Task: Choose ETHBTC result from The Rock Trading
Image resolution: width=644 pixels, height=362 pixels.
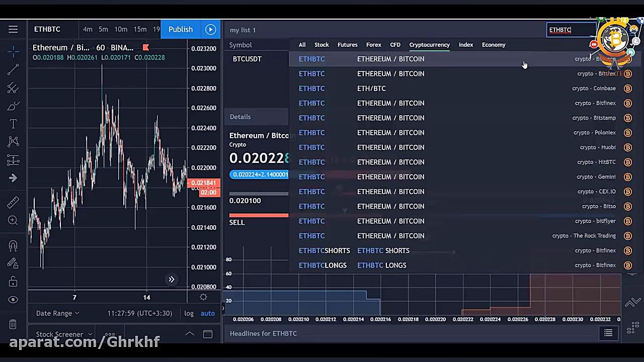Action: point(464,236)
